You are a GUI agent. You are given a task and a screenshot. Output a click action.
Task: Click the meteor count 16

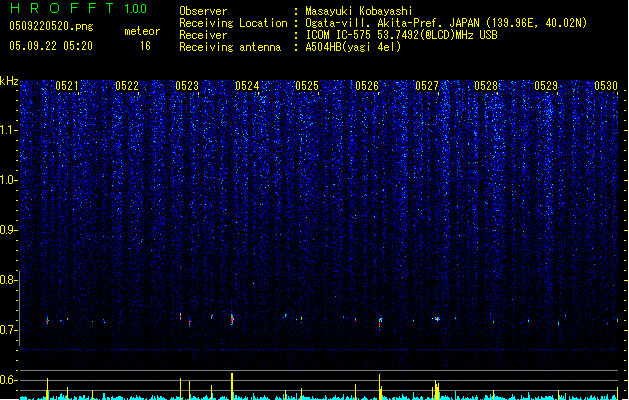pyautogui.click(x=145, y=46)
